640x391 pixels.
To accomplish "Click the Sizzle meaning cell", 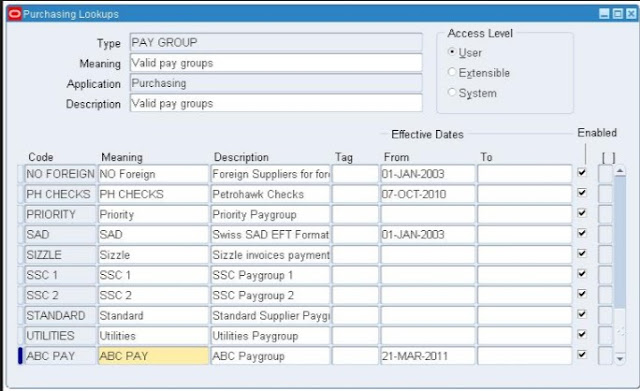I will (x=153, y=255).
